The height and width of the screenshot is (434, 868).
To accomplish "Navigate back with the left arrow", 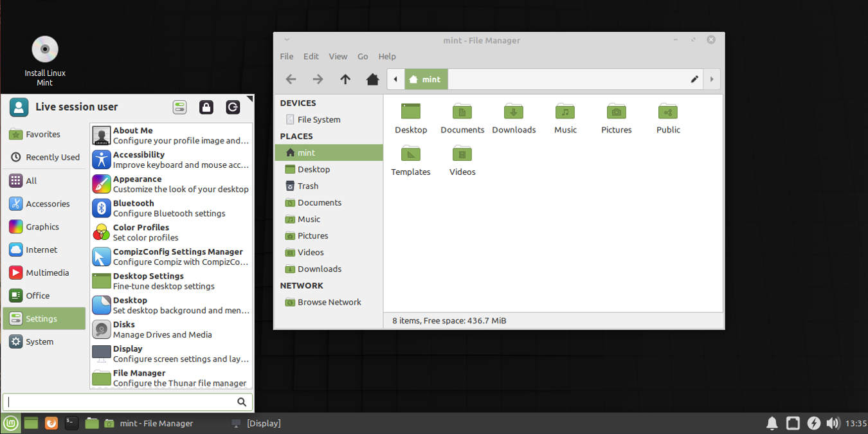I will tap(291, 79).
